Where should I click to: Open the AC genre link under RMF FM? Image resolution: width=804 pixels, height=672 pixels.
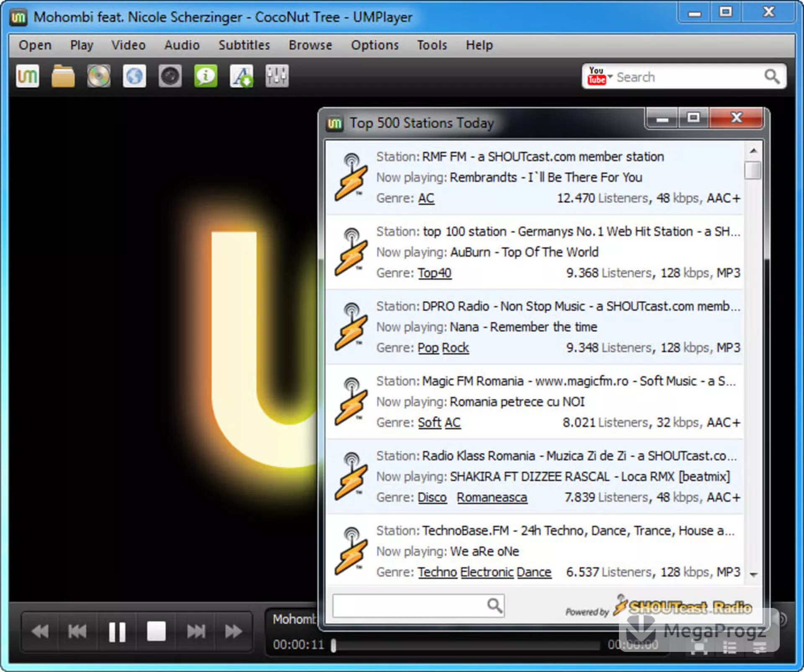pyautogui.click(x=426, y=198)
